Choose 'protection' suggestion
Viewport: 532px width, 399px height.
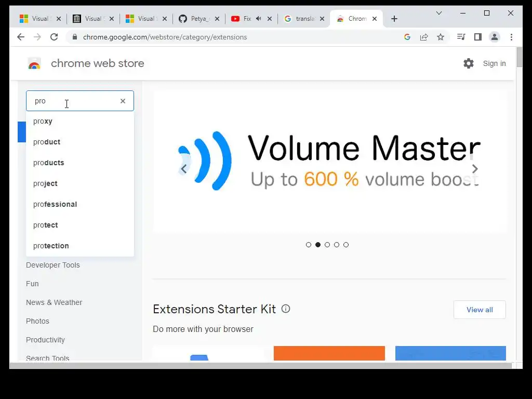tap(79, 246)
